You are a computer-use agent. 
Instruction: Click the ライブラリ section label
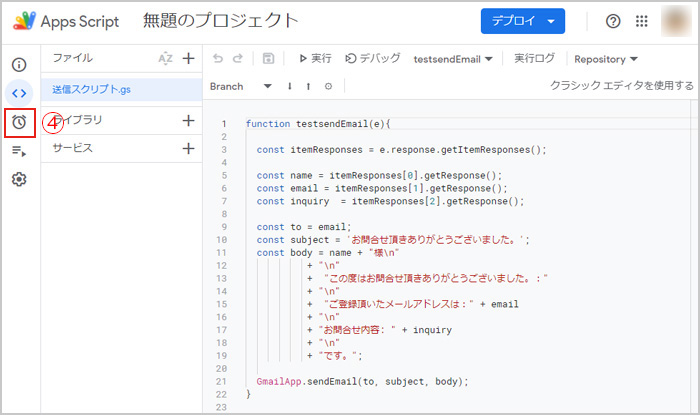(x=78, y=120)
